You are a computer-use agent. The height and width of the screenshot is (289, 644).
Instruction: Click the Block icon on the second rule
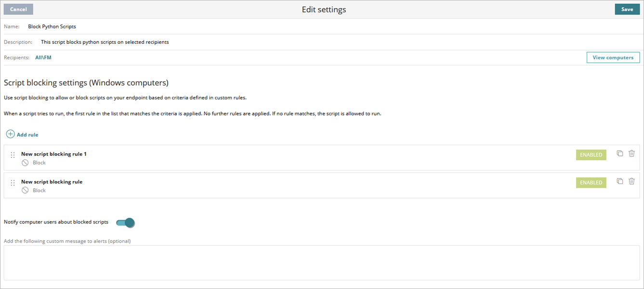coord(25,190)
